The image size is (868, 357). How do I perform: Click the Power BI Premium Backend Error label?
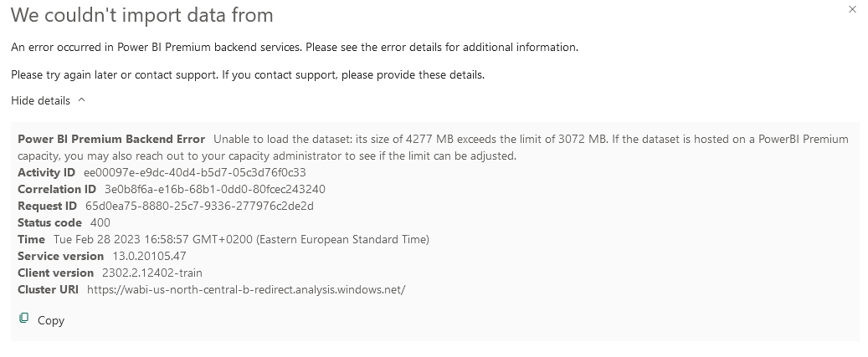pos(111,139)
